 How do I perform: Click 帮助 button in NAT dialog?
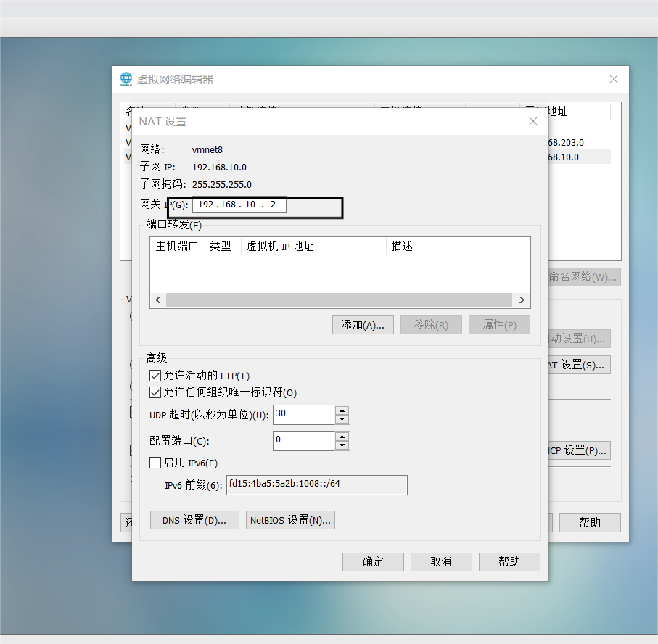(509, 562)
